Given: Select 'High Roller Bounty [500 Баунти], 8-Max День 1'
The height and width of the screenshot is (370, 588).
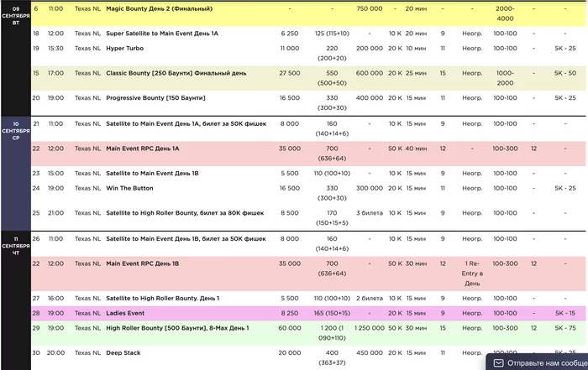Looking at the screenshot, I should click(x=177, y=328).
